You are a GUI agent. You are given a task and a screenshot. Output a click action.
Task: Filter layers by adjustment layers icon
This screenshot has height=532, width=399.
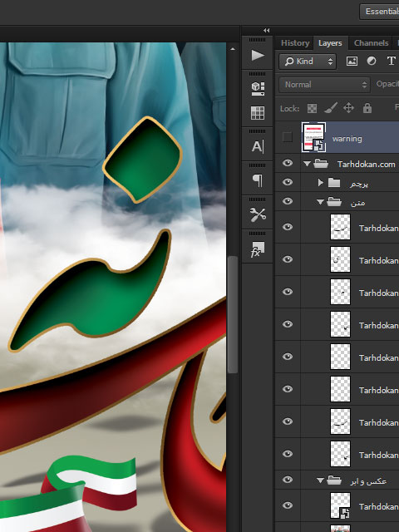click(372, 61)
